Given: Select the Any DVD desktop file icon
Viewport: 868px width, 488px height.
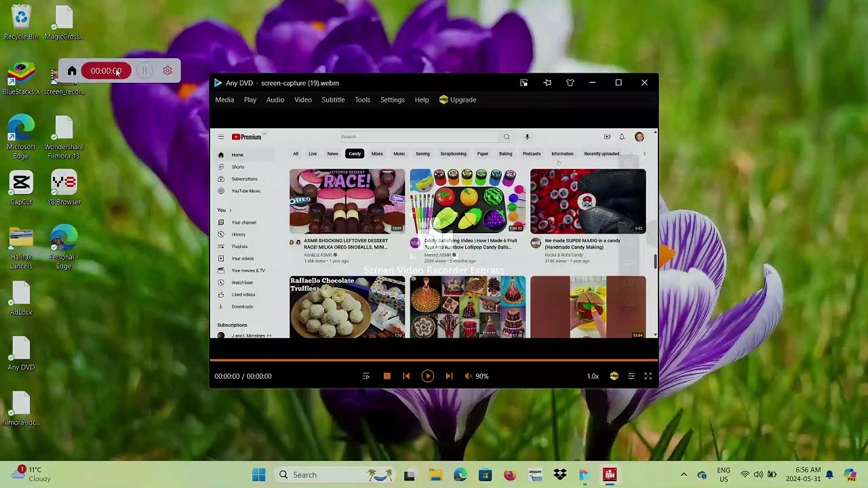Looking at the screenshot, I should (x=21, y=354).
